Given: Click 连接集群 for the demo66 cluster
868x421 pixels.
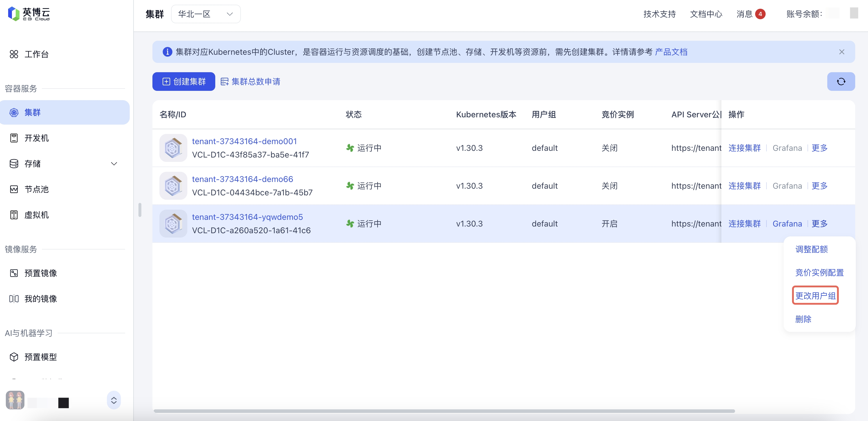Looking at the screenshot, I should pos(744,186).
